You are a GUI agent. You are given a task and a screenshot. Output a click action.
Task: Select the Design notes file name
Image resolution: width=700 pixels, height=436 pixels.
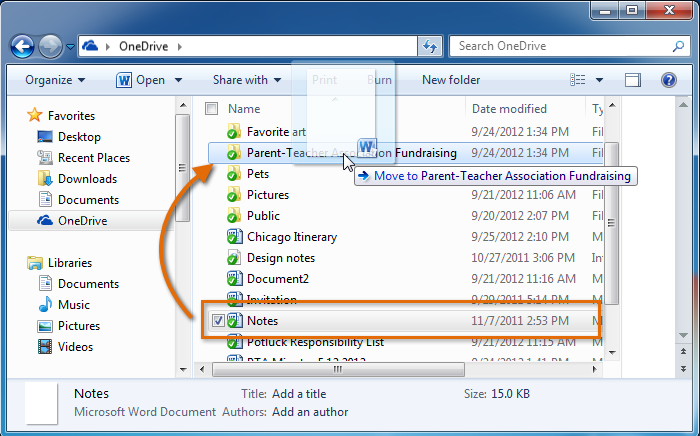pos(281,257)
